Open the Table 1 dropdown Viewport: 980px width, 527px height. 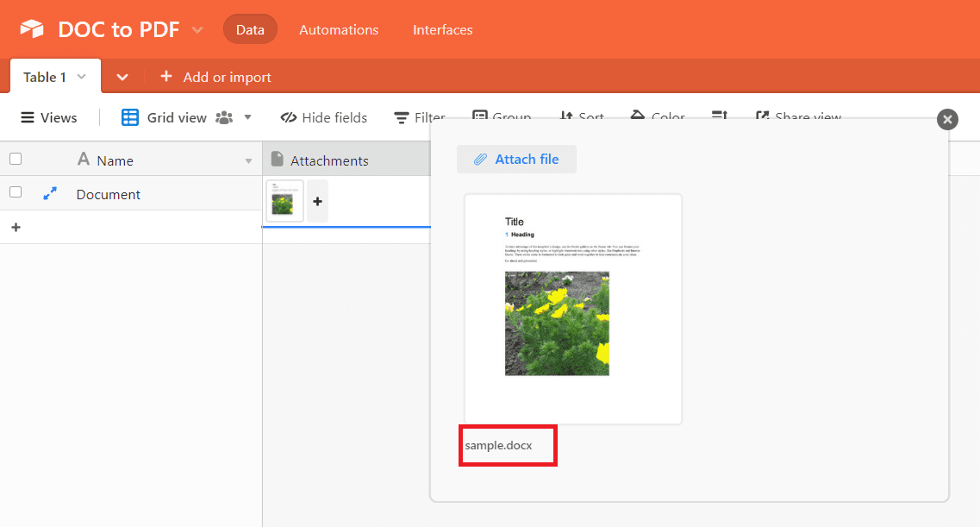coord(80,76)
